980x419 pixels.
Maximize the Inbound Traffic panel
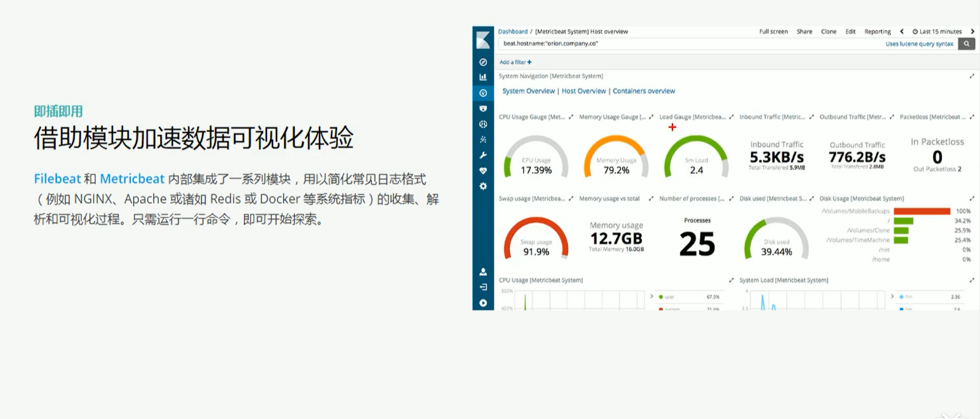click(811, 117)
